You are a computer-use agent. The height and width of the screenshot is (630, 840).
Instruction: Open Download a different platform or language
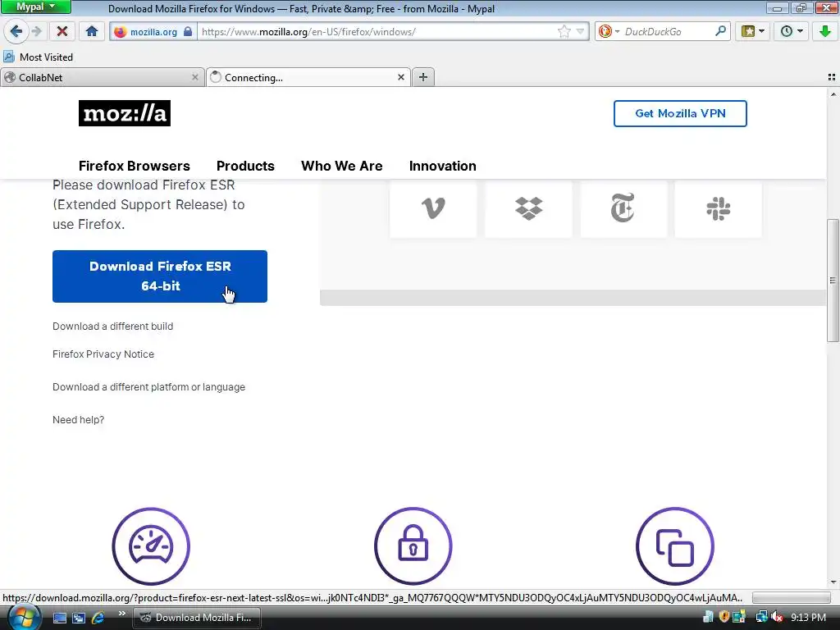tap(148, 387)
